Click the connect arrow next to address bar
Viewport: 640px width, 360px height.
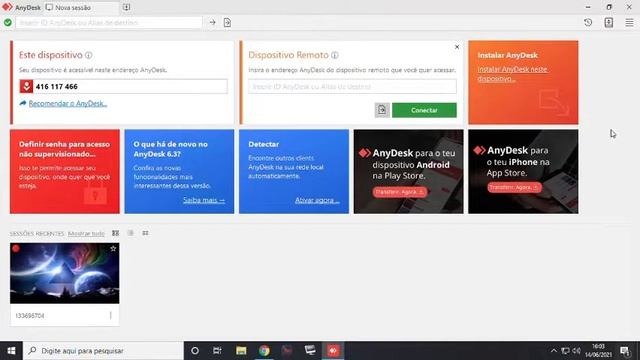coord(212,22)
